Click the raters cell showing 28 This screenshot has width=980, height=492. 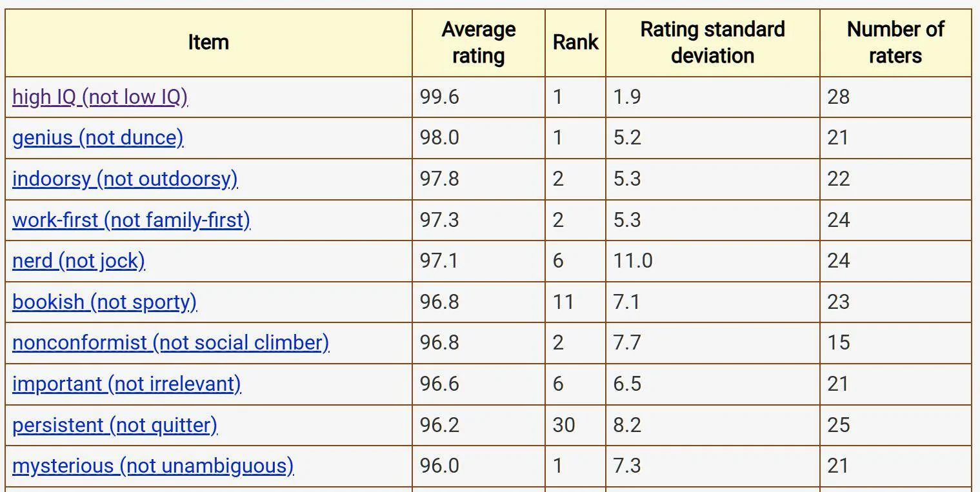click(x=895, y=97)
